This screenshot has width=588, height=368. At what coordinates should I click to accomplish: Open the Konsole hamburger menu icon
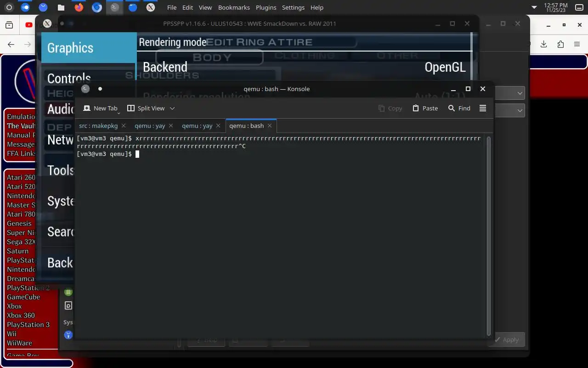[483, 108]
